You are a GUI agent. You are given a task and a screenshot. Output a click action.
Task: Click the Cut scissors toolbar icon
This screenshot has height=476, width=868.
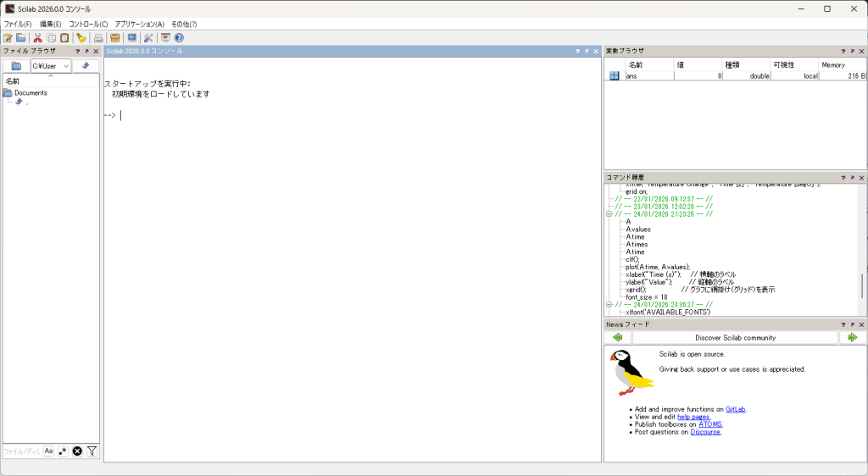[x=37, y=38]
